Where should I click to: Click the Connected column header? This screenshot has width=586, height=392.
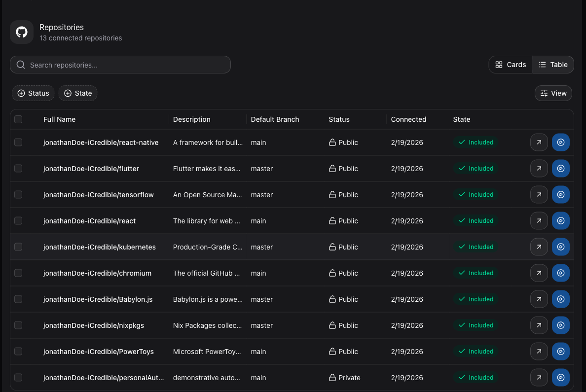tap(408, 119)
